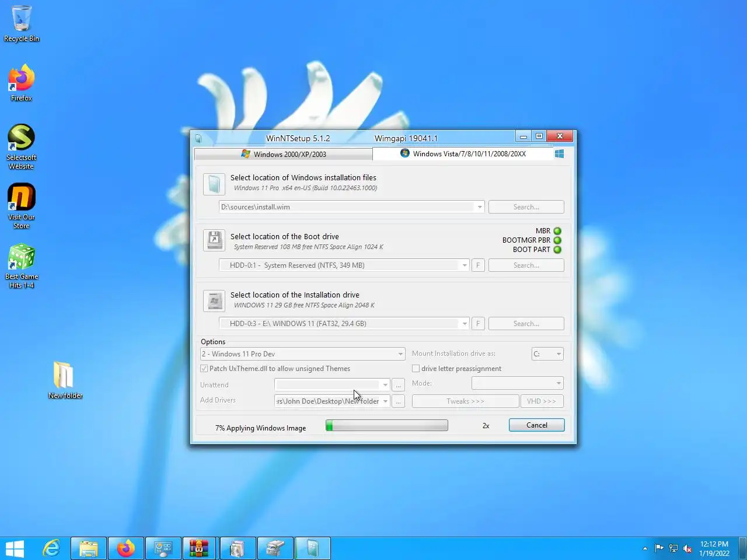The height and width of the screenshot is (560, 747).
Task: Click 7% Applying Windows Image status
Action: (x=260, y=428)
